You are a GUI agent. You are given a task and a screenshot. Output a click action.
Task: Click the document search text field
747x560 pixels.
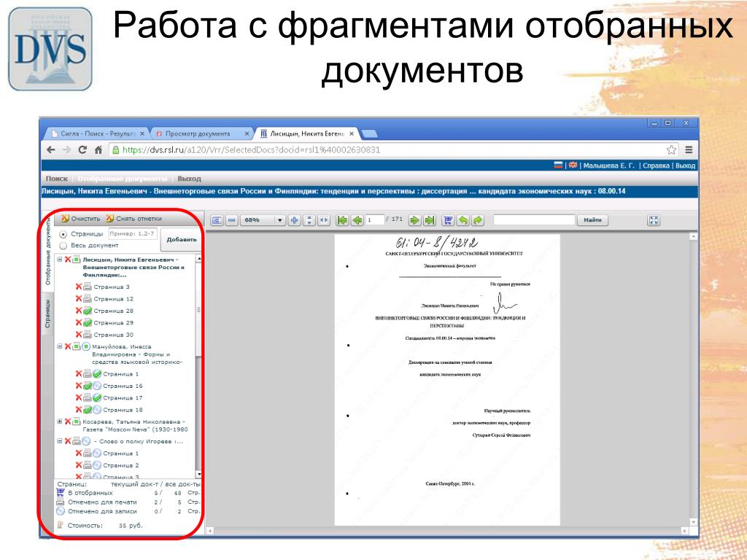534,220
